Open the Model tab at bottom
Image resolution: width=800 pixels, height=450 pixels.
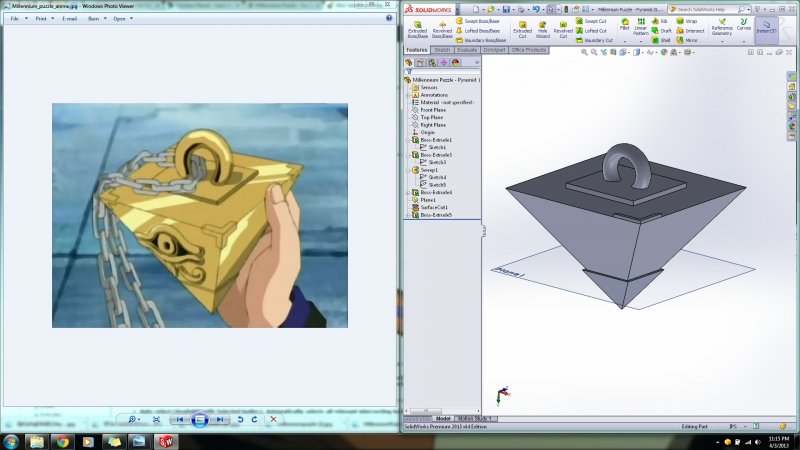click(x=443, y=419)
